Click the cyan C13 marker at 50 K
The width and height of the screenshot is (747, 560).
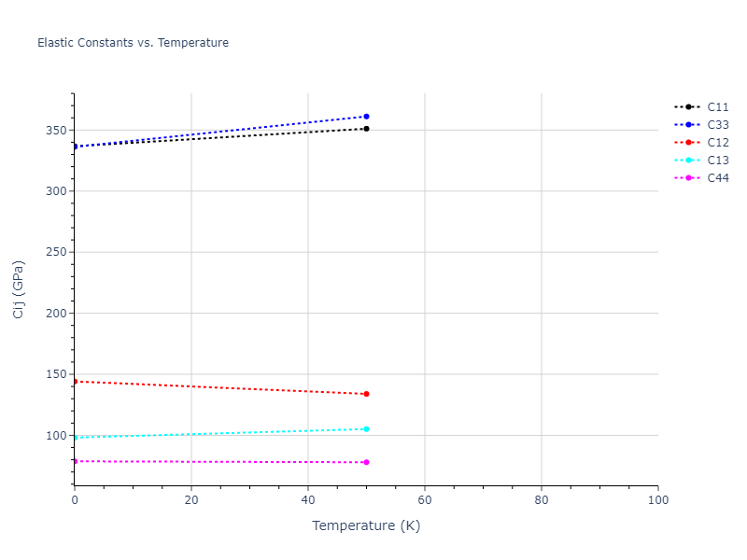(x=366, y=429)
